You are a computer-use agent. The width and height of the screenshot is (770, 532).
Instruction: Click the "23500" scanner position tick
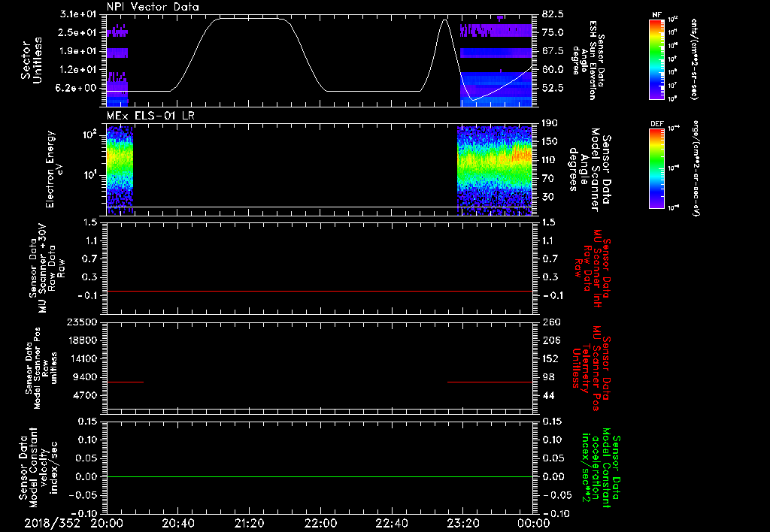coord(83,322)
